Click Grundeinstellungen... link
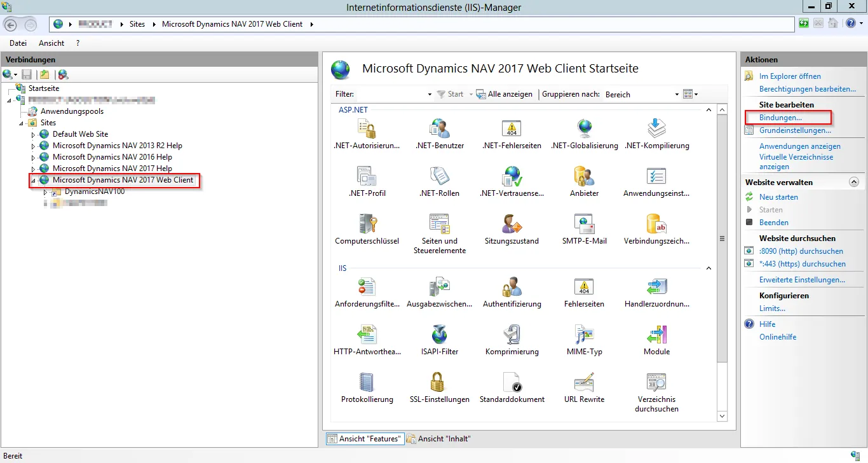Screen dimensions: 868x463 795,130
